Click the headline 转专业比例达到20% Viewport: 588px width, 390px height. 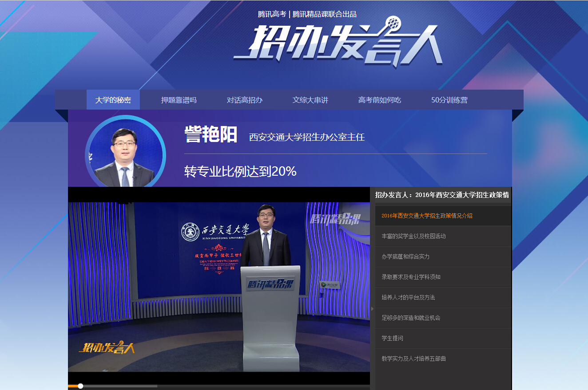click(240, 171)
